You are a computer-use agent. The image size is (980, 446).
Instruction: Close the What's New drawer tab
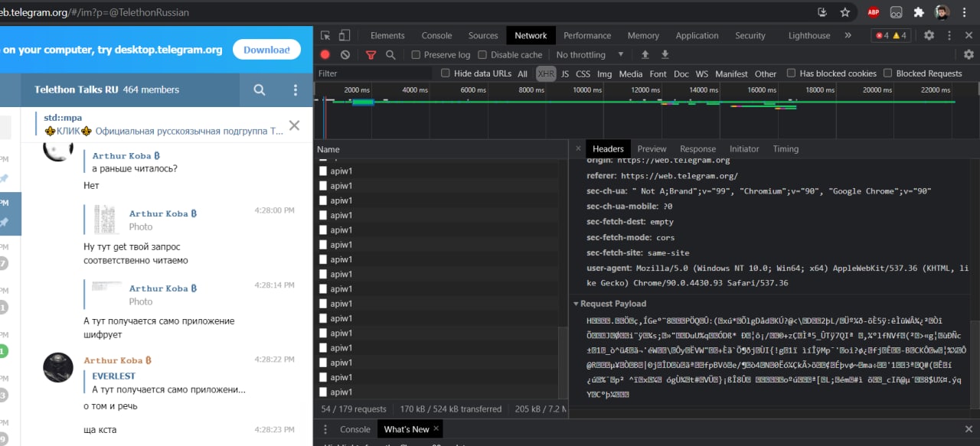tap(437, 428)
